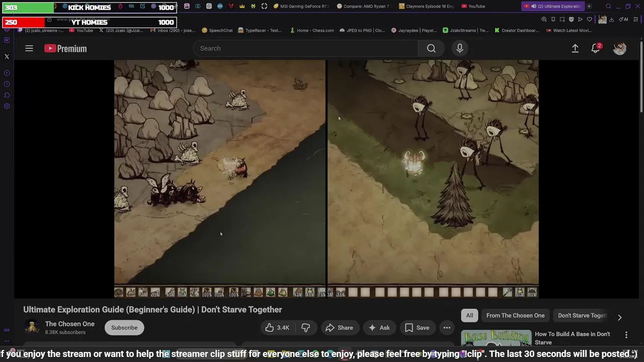Viewport: 644px width, 362px height.
Task: Click the screen capture tab-strip icon
Action: (x=264, y=7)
